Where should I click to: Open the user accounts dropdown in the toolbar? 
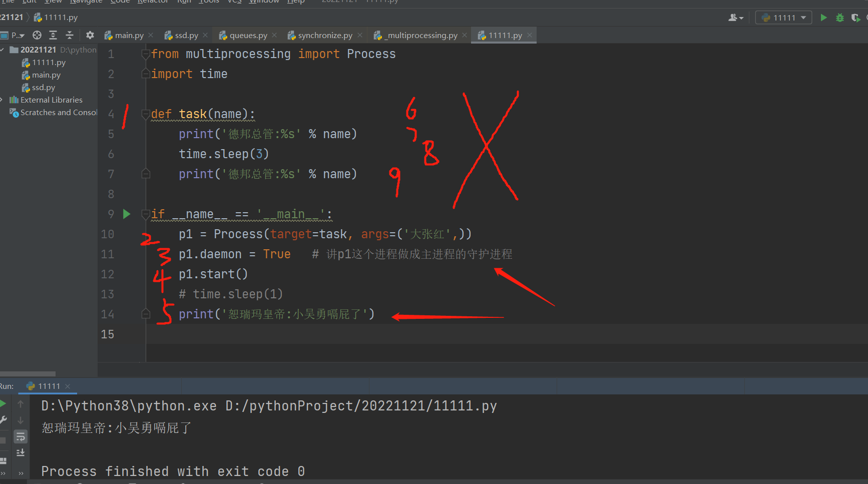tap(735, 18)
